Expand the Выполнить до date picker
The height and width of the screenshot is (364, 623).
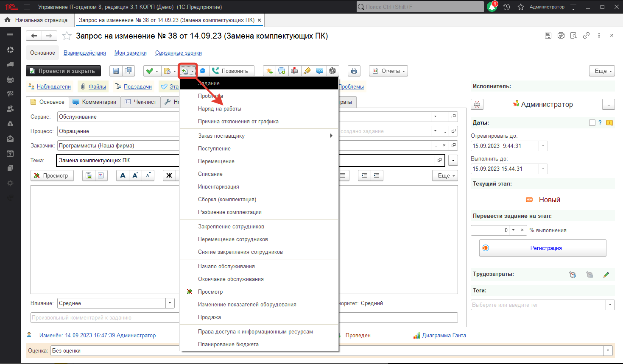click(x=543, y=169)
